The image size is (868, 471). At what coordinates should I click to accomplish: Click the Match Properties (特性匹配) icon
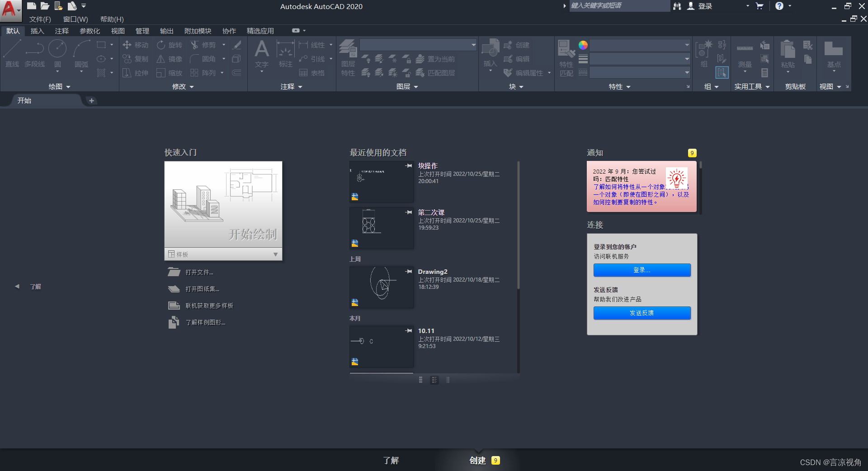566,58
